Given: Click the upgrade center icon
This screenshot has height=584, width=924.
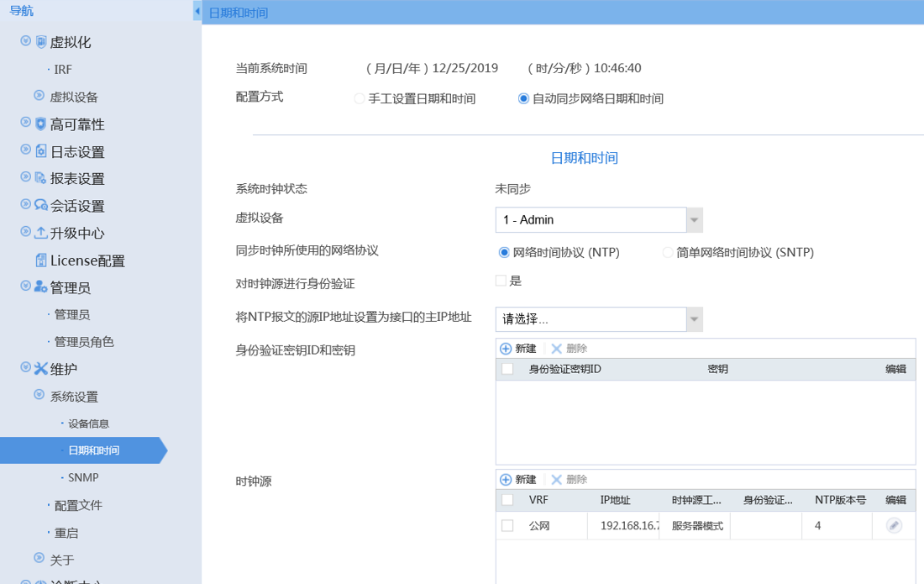Looking at the screenshot, I should [x=41, y=233].
